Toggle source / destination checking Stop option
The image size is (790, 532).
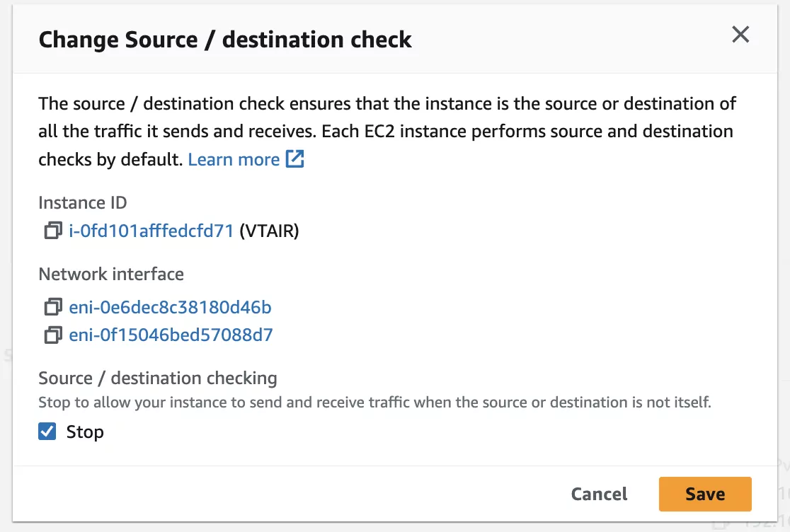coord(47,431)
